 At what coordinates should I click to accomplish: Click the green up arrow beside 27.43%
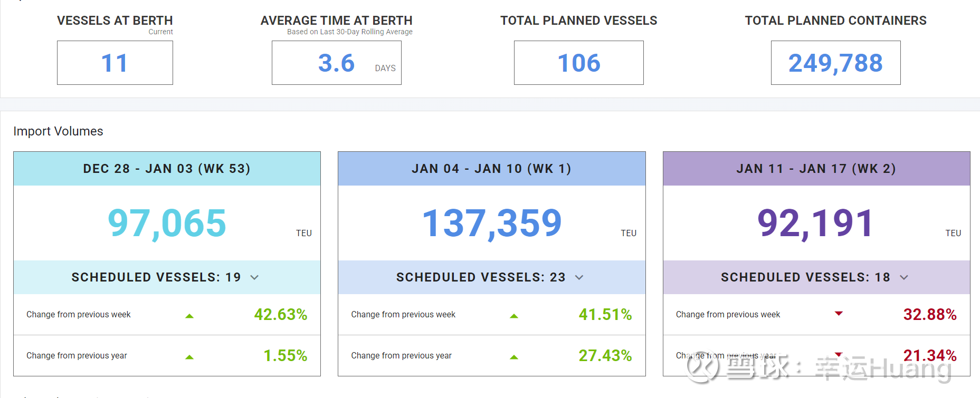tap(514, 357)
